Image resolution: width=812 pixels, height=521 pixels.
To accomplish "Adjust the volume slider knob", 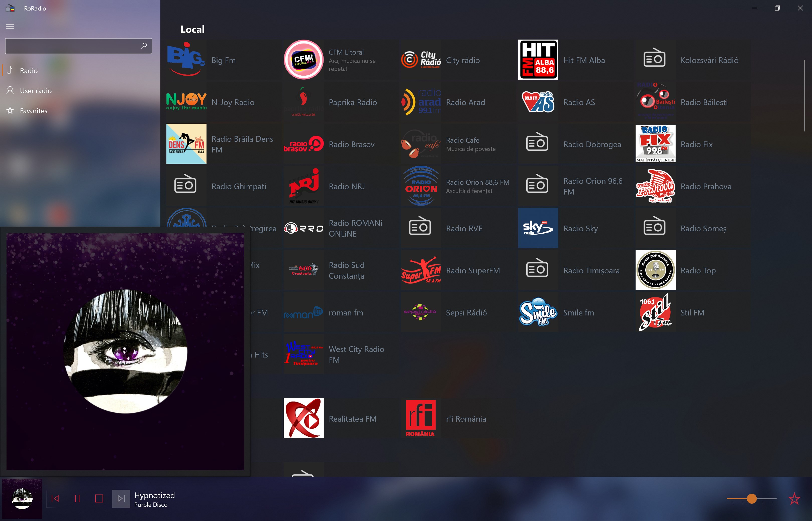I will (751, 499).
